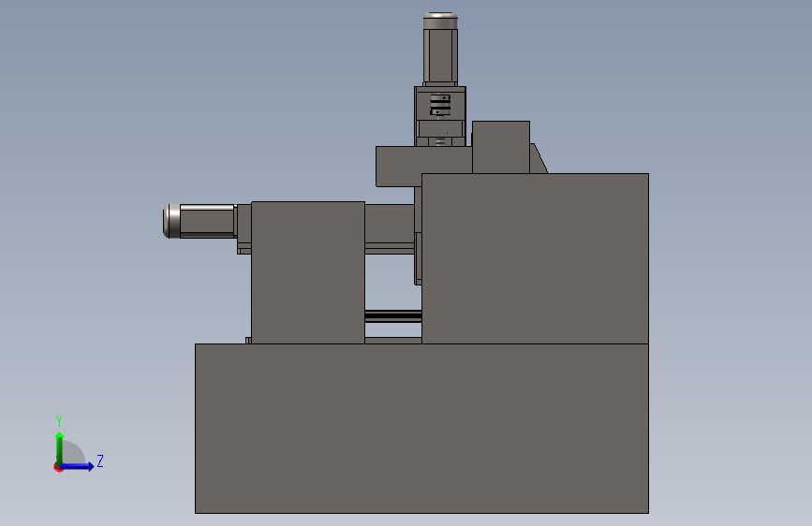Click the green Y axis arrow of the triad

pyautogui.click(x=59, y=448)
